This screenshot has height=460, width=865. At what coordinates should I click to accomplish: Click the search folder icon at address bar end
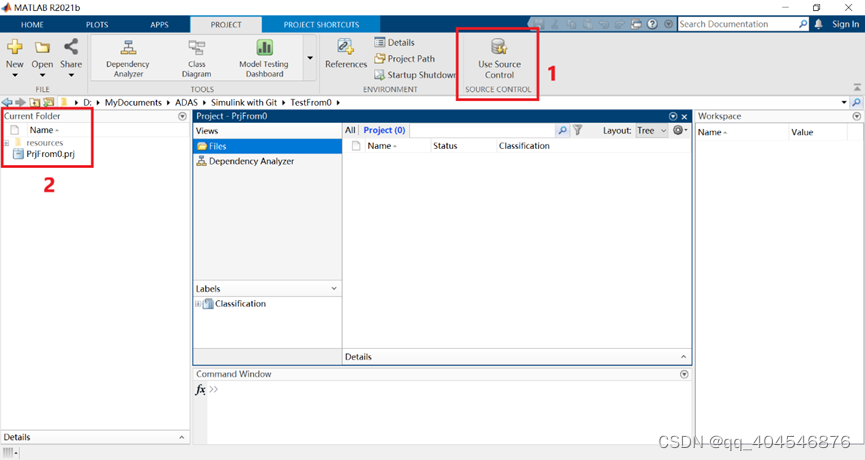coord(856,103)
